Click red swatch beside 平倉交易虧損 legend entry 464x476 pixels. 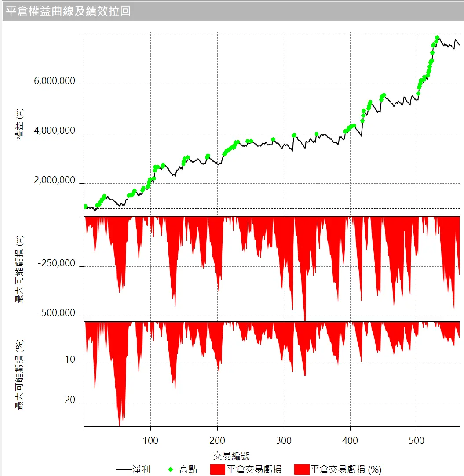218,469
